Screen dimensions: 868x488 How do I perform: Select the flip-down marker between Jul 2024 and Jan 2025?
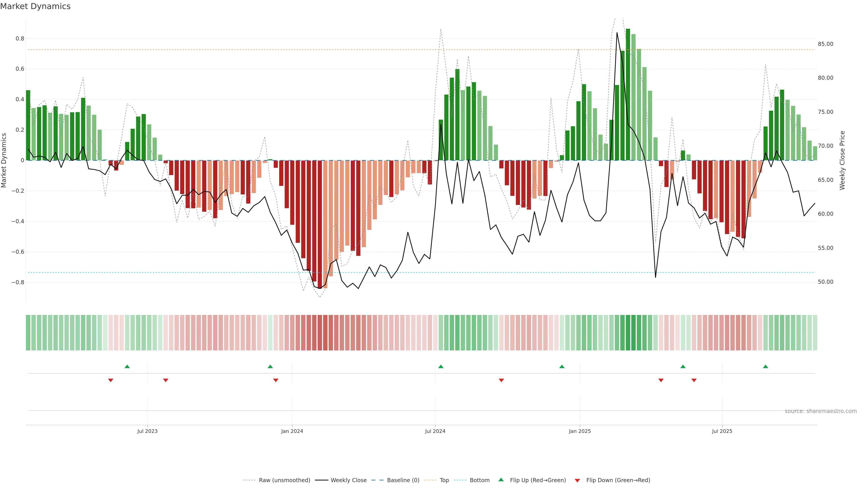click(501, 380)
